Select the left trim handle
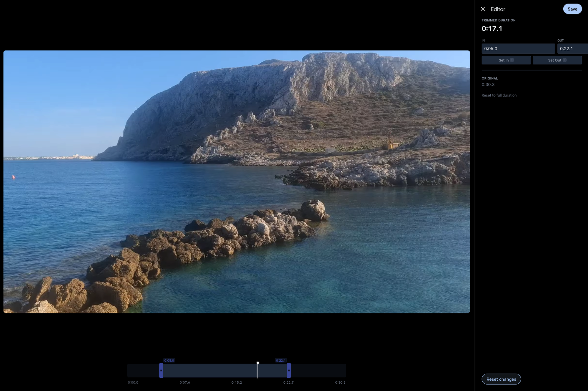588x391 pixels. [x=161, y=370]
